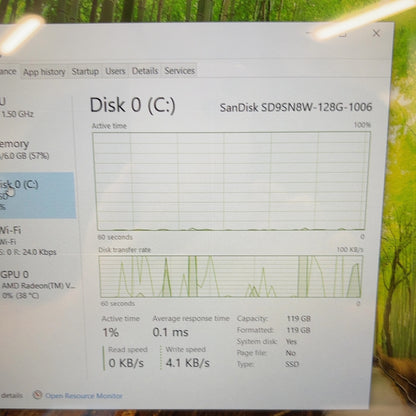Image resolution: width=416 pixels, height=416 pixels.
Task: Click the 100% label above Active time graph
Action: 362,125
